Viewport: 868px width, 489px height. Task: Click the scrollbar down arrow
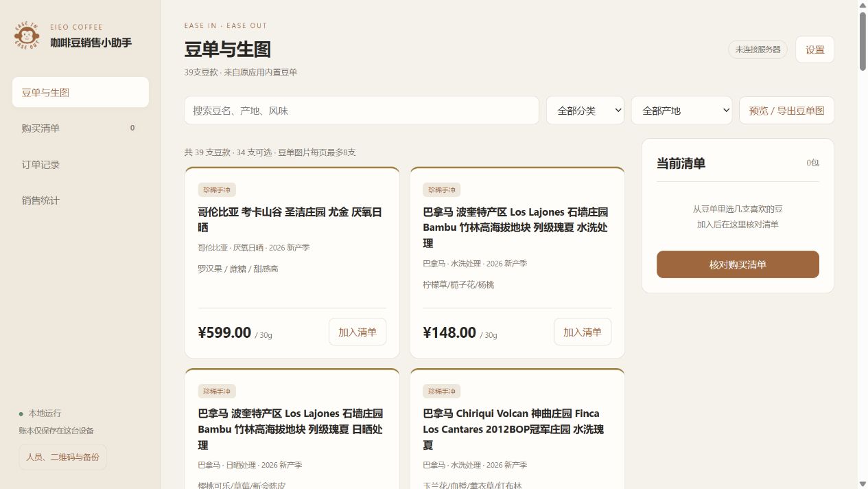pyautogui.click(x=863, y=484)
